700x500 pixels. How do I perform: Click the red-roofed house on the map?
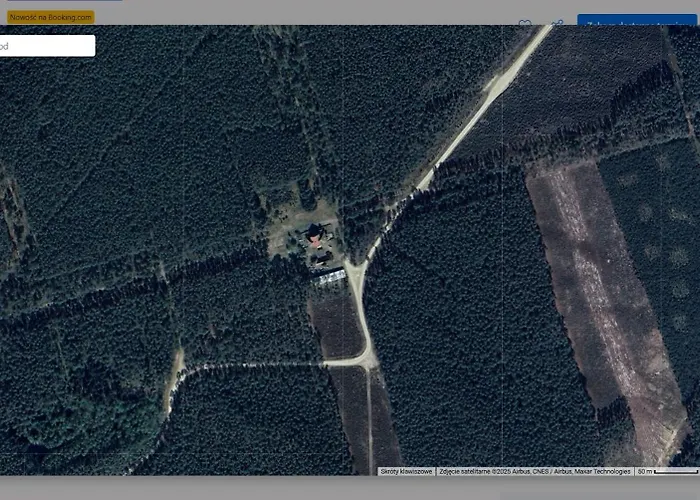[x=316, y=237]
